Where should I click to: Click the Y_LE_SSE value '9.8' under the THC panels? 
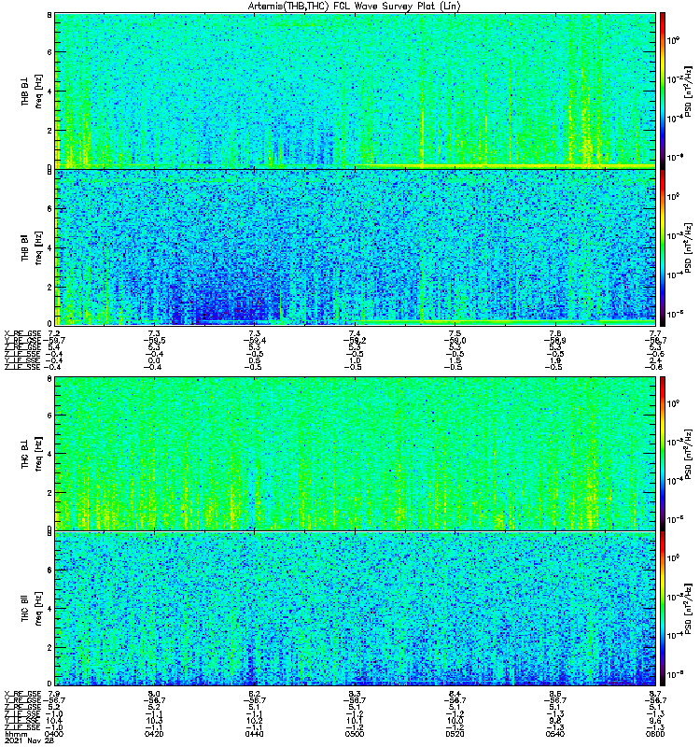[555, 721]
